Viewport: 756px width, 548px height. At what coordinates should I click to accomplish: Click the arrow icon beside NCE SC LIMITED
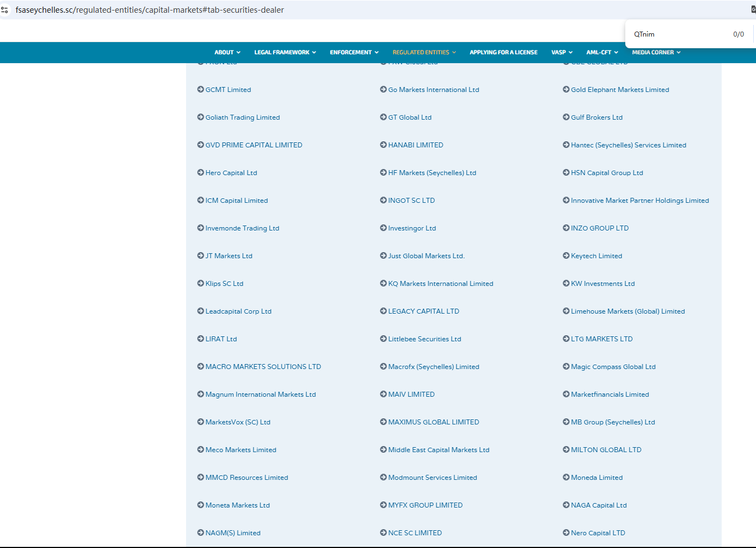(383, 532)
